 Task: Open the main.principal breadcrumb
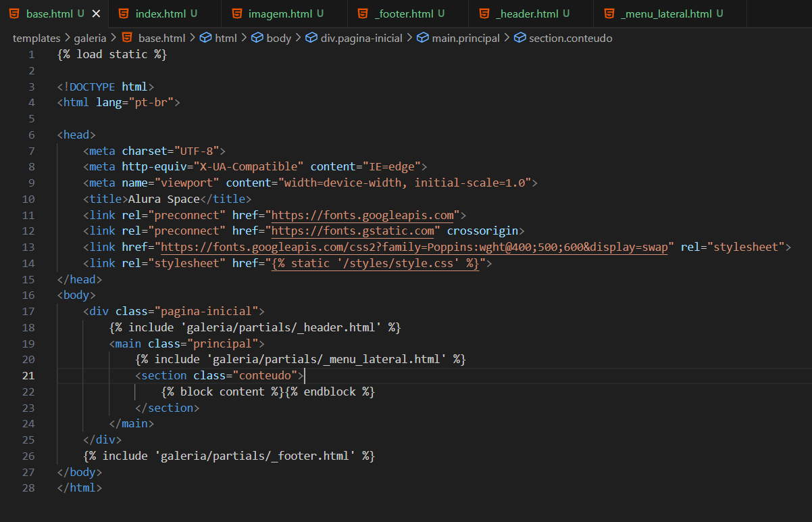(x=466, y=39)
